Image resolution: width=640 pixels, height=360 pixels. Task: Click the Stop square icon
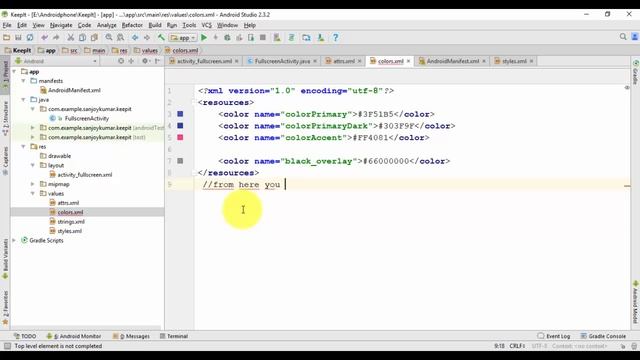coord(263,38)
